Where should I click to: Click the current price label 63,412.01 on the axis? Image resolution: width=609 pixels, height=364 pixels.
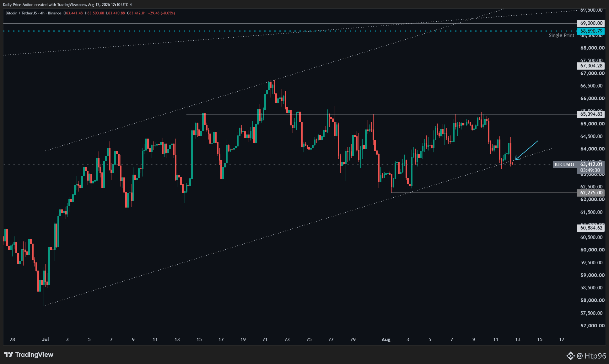[x=591, y=164]
